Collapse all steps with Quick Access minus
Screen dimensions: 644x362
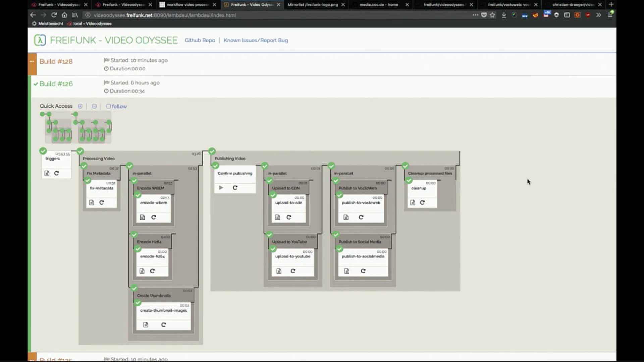(x=94, y=106)
